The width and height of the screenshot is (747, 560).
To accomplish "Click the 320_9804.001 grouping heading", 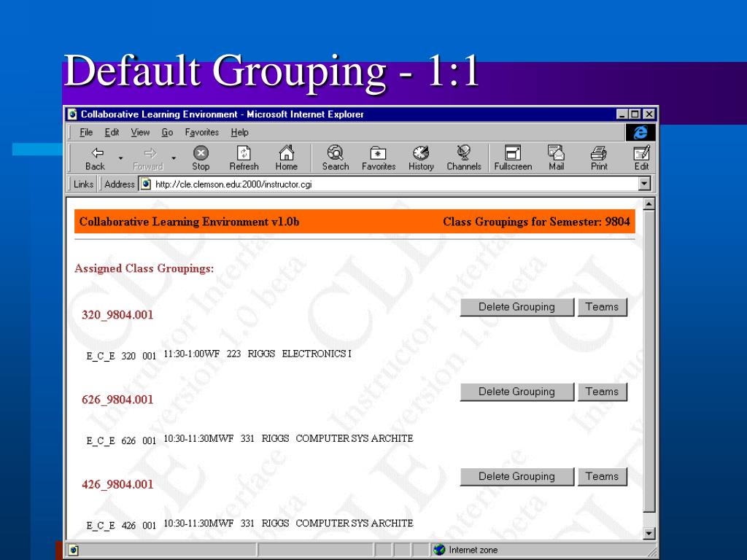I will click(x=117, y=315).
